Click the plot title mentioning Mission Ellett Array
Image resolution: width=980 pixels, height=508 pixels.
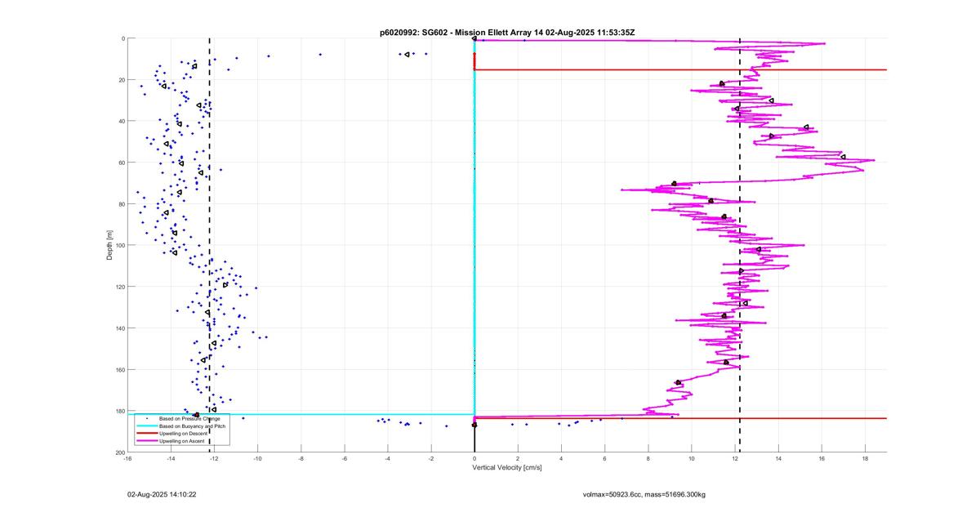(x=507, y=32)
